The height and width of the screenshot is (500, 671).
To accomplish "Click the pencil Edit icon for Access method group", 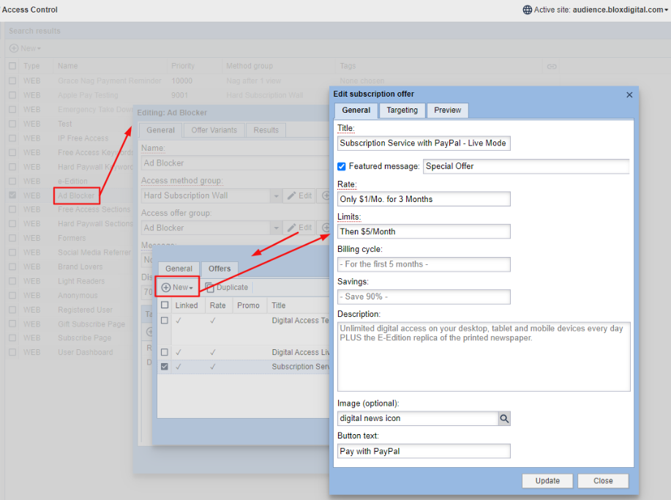I will (x=292, y=196).
